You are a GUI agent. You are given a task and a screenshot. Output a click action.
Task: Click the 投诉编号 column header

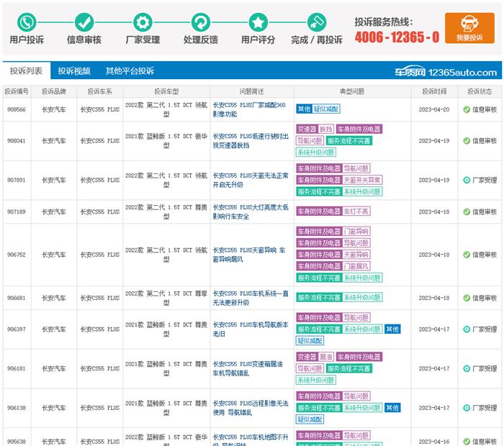pos(17,91)
